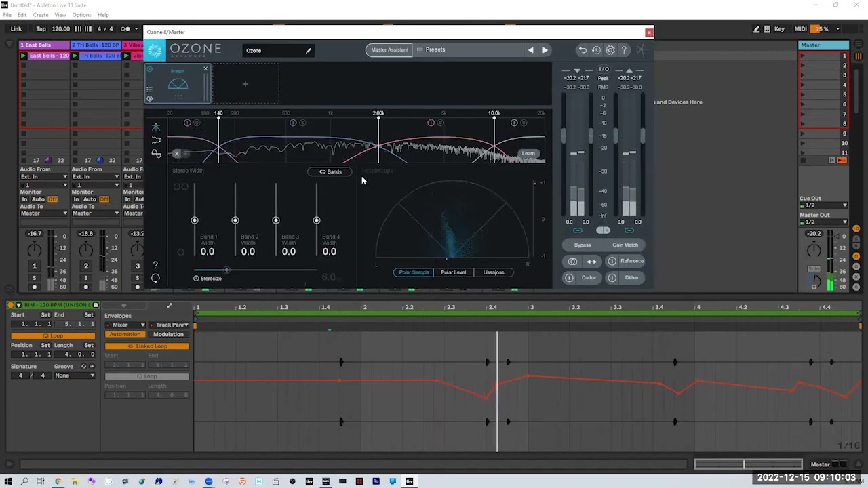Open Windows search on the taskbar
Image resolution: width=868 pixels, height=488 pixels.
(x=24, y=481)
